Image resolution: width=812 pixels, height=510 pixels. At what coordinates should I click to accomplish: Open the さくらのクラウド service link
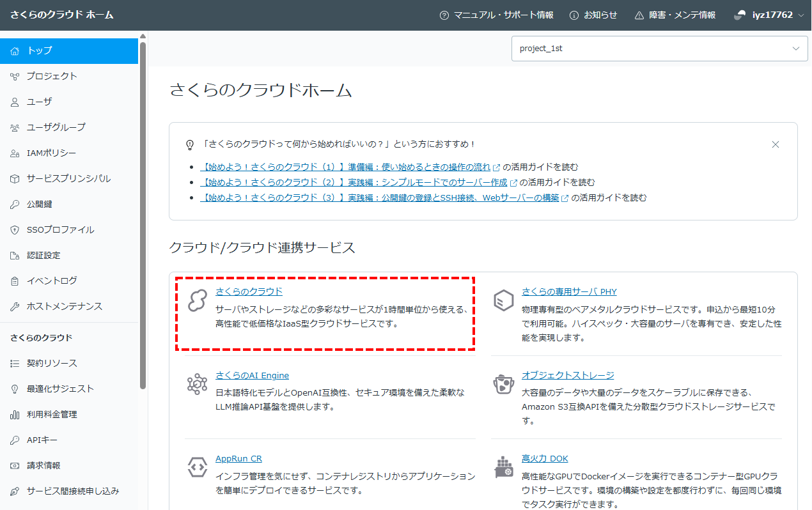[x=249, y=291]
